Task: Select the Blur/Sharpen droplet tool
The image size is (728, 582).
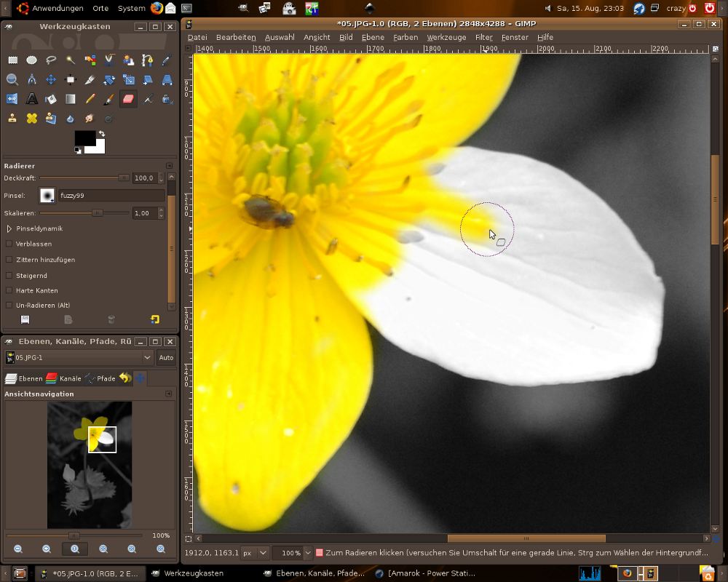Action: (70, 119)
